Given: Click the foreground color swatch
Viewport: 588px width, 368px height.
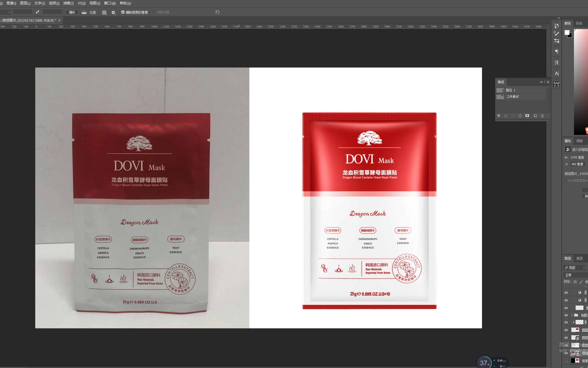Looking at the screenshot, I should (567, 33).
